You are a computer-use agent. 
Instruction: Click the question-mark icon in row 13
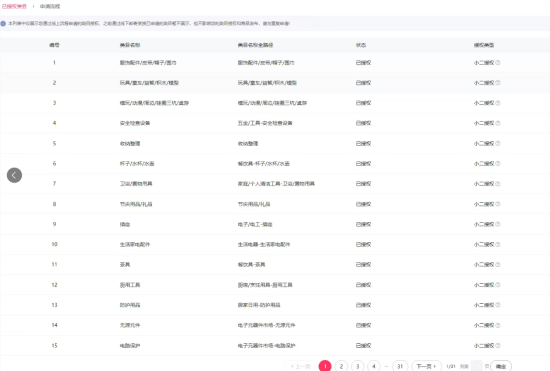[x=498, y=305]
